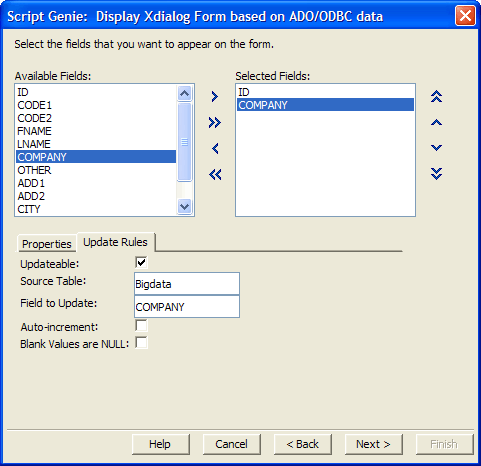Viewport: 481px width, 466px height.
Task: Check Blank Values are NULL option
Action: click(x=141, y=342)
